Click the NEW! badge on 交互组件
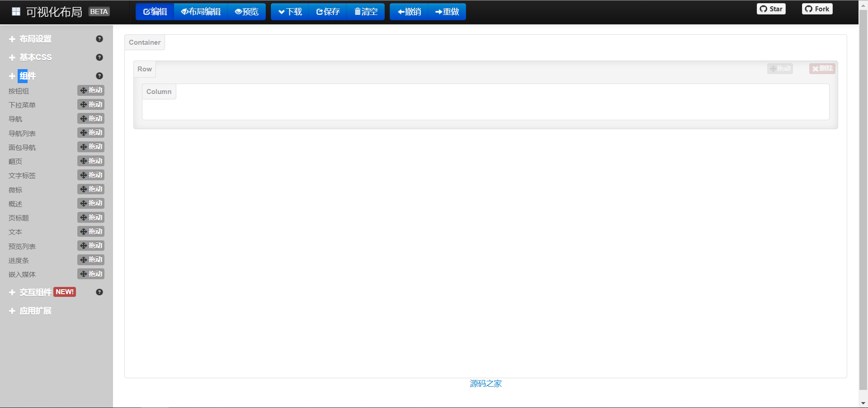 pyautogui.click(x=65, y=292)
